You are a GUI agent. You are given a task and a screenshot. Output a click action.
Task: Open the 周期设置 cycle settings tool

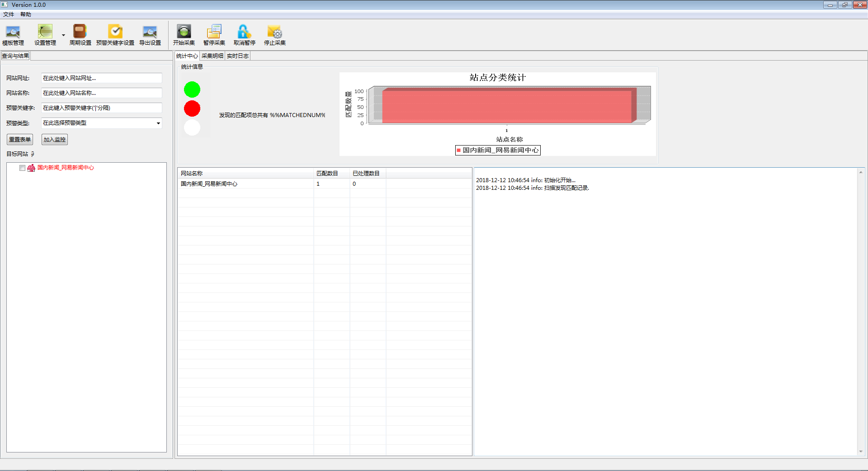[x=80, y=35]
